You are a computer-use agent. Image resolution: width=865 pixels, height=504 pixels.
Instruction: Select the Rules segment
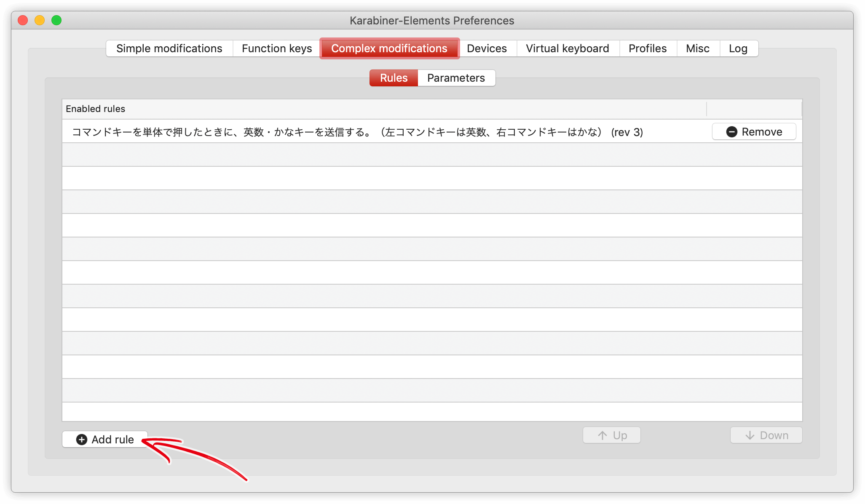(394, 78)
